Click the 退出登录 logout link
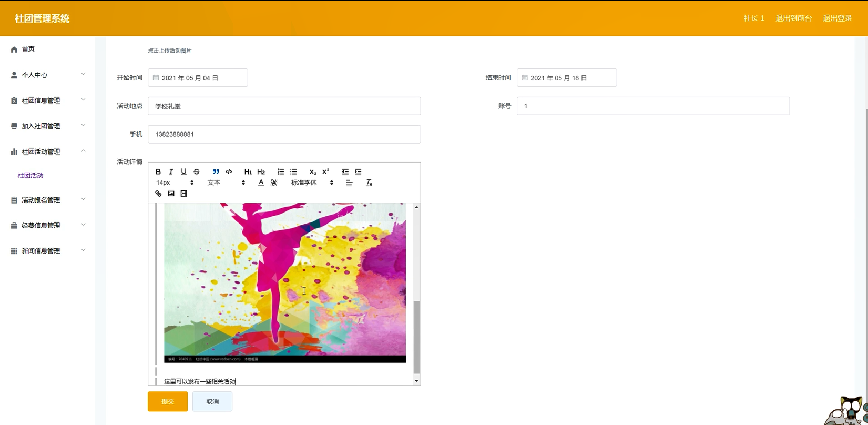The image size is (868, 425). coord(837,18)
